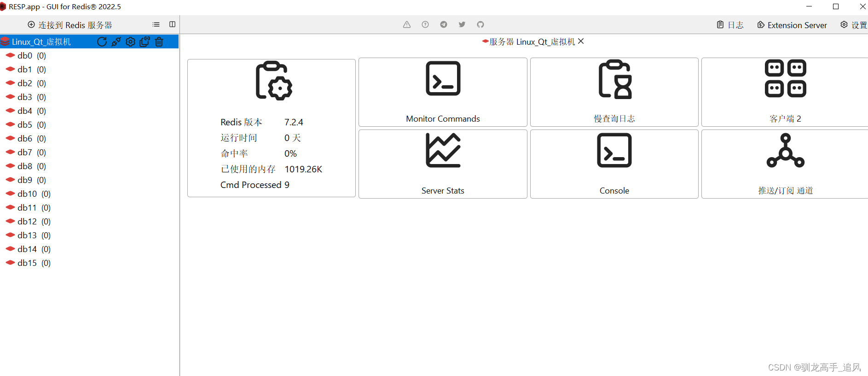868x376 pixels.
Task: Open the 日志 log viewer
Action: tap(730, 25)
